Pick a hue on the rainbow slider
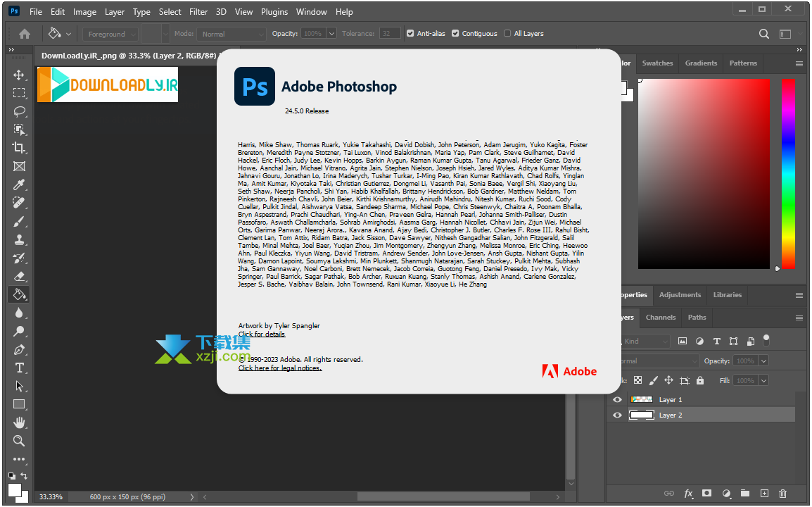The image size is (812, 507). pyautogui.click(x=788, y=174)
